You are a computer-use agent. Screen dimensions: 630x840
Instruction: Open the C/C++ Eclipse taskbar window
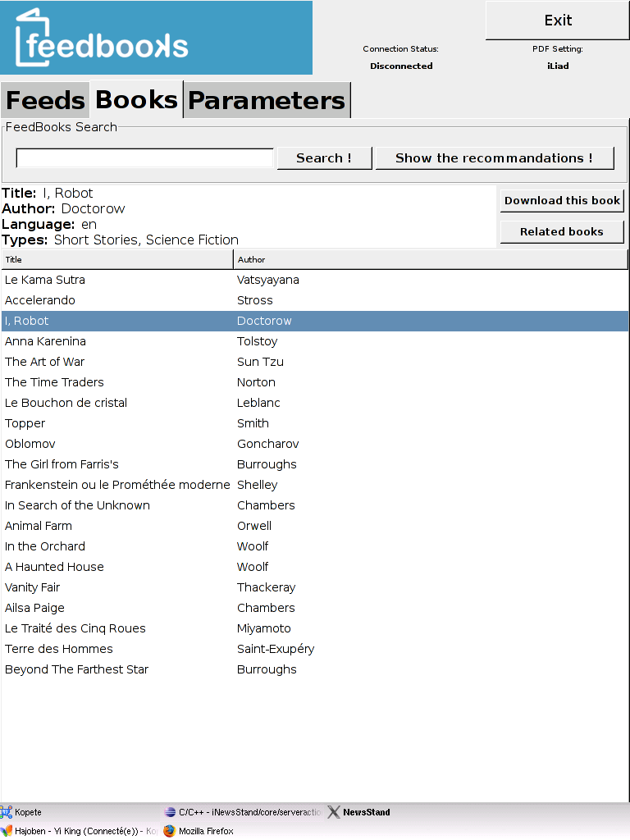click(x=243, y=812)
